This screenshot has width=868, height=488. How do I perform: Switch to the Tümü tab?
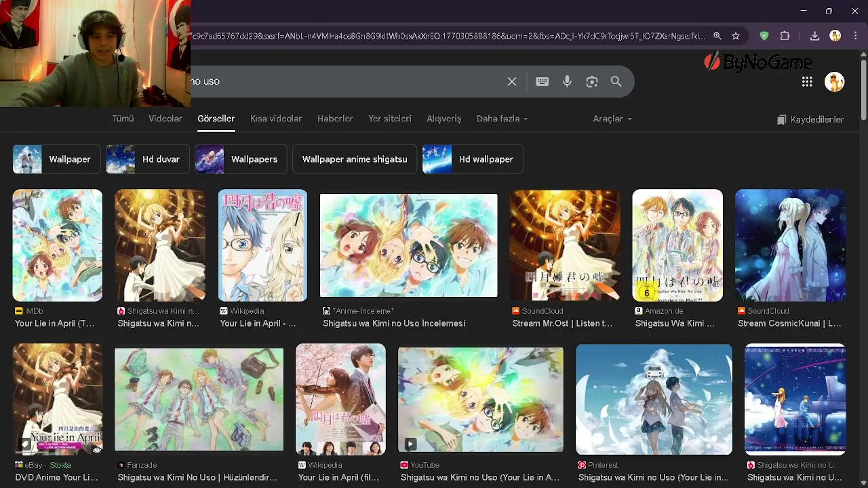click(123, 119)
